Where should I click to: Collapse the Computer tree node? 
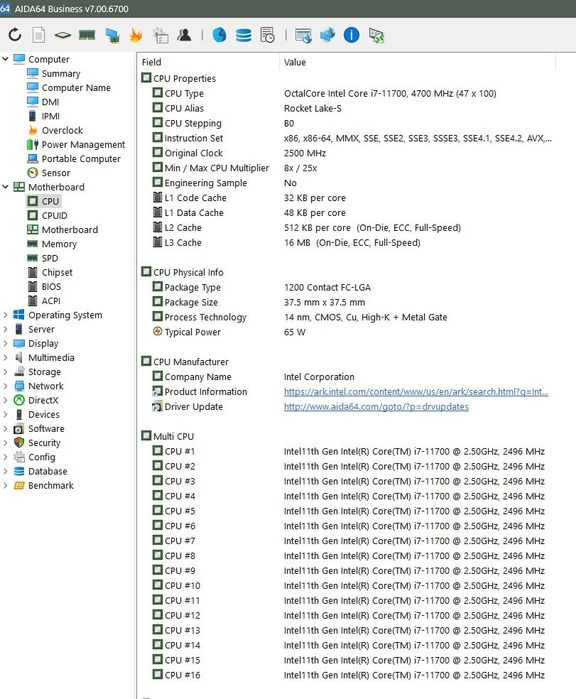tap(5, 59)
